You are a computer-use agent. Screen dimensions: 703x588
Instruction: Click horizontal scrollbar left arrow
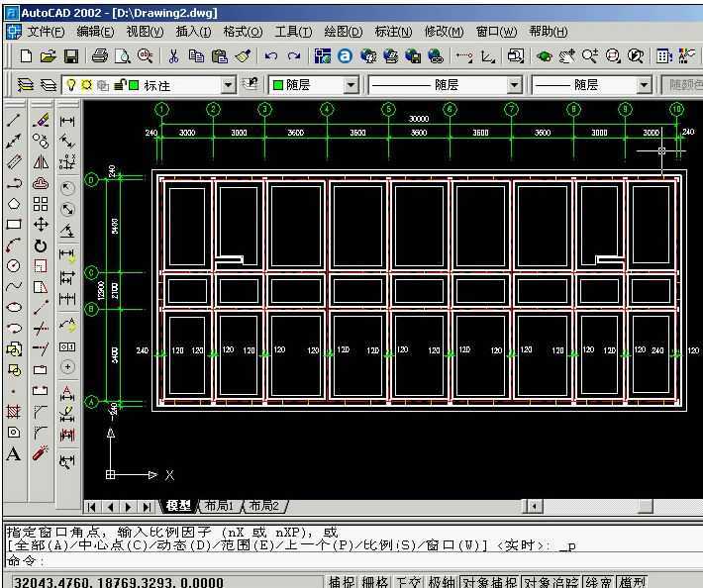[x=534, y=507]
